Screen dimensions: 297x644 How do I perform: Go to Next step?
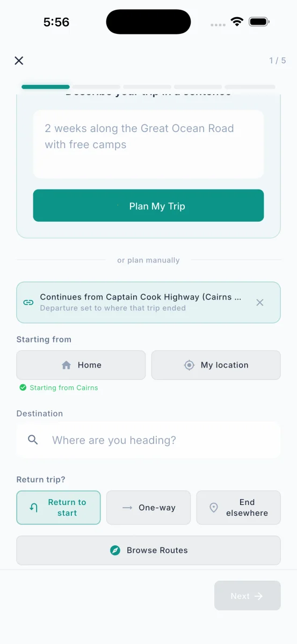248,596
